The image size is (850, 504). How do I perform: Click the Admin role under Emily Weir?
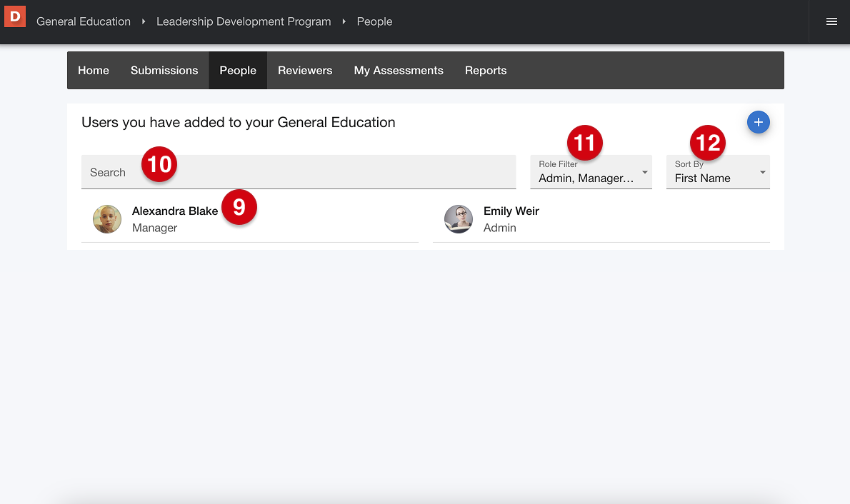pos(500,228)
